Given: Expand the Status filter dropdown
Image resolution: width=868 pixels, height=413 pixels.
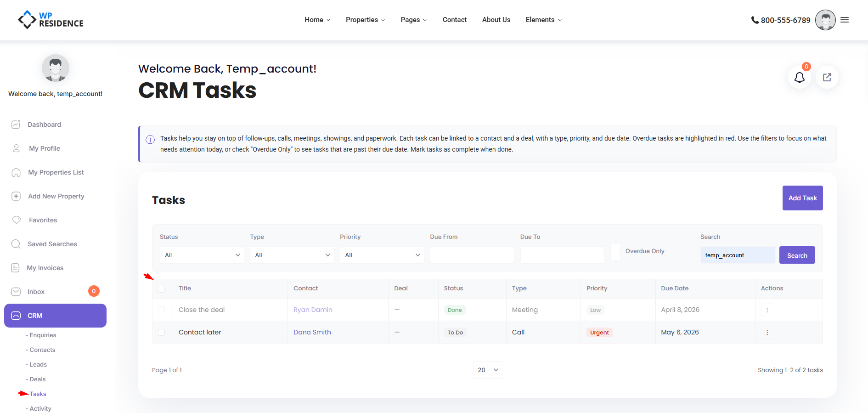Looking at the screenshot, I should (x=202, y=255).
